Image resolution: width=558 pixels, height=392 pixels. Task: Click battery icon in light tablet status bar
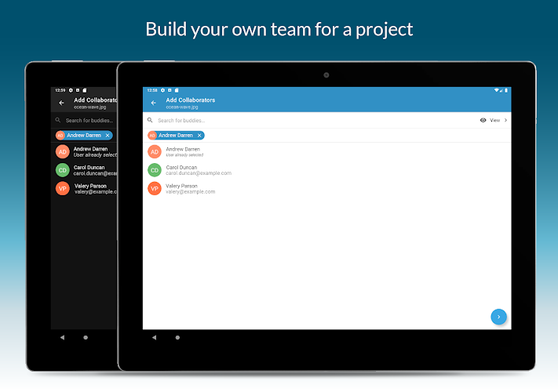pyautogui.click(x=506, y=90)
